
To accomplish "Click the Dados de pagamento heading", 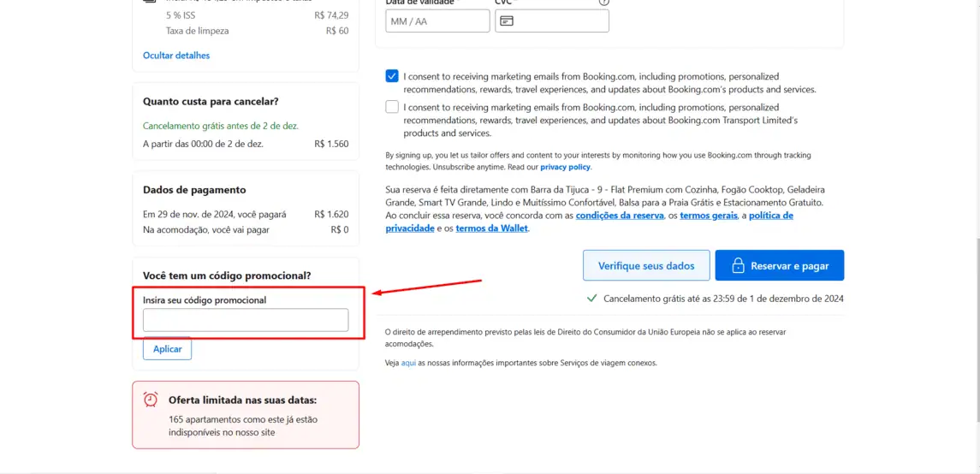I will (x=194, y=190).
